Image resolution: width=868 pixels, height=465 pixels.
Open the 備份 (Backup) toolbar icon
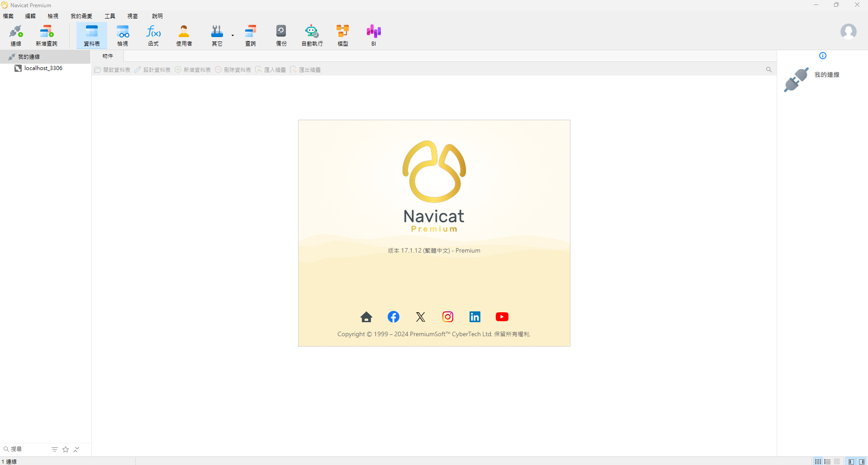click(x=281, y=35)
